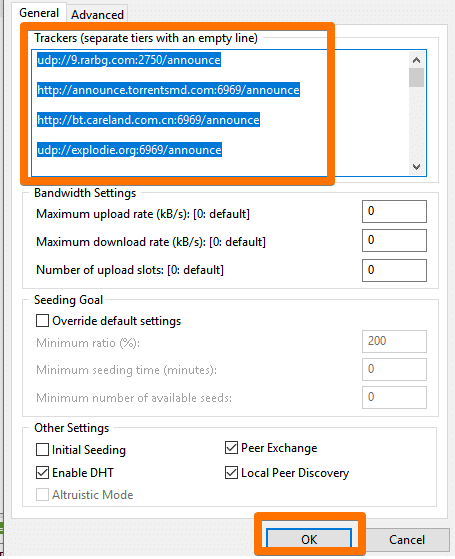The width and height of the screenshot is (455, 559).
Task: Click the Maximum upload rate field
Action: (x=394, y=211)
